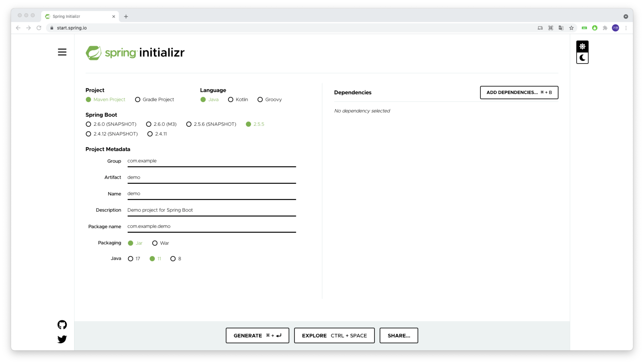Open the hamburger navigation menu
The width and height of the screenshot is (644, 364).
pos(62,52)
